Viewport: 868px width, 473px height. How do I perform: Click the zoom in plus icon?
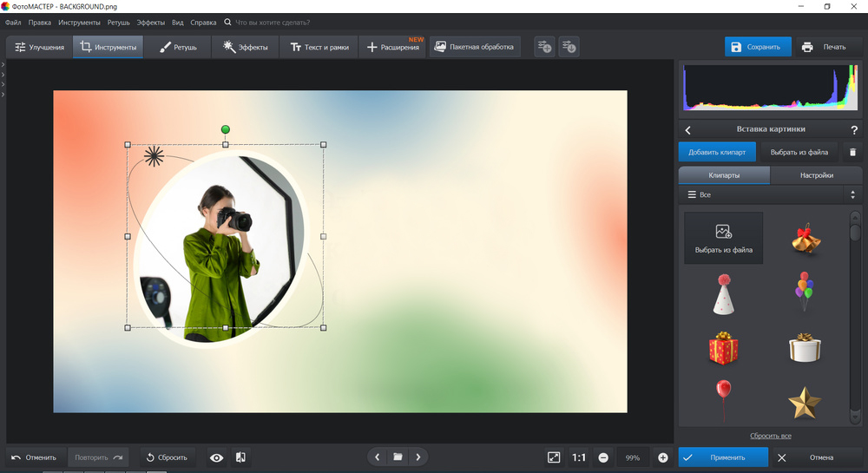(x=663, y=457)
